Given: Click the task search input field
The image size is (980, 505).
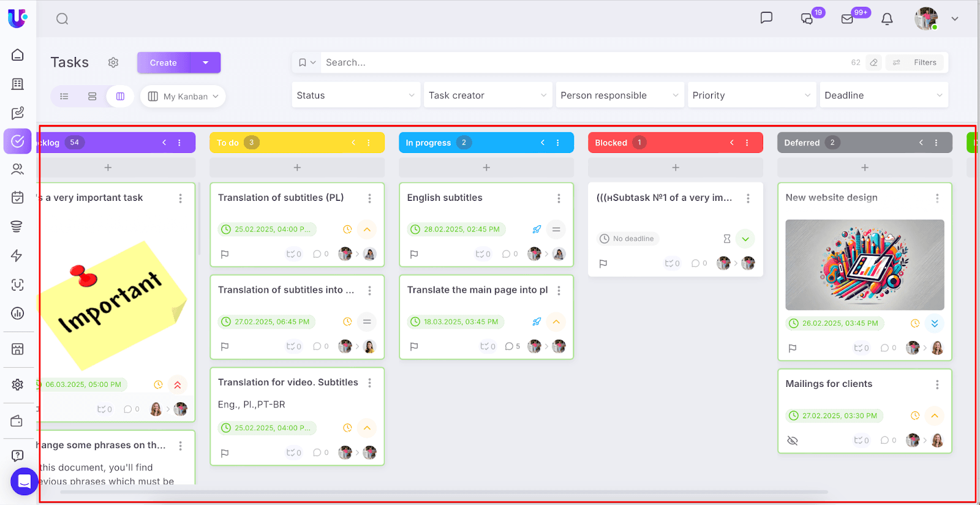Looking at the screenshot, I should point(582,62).
